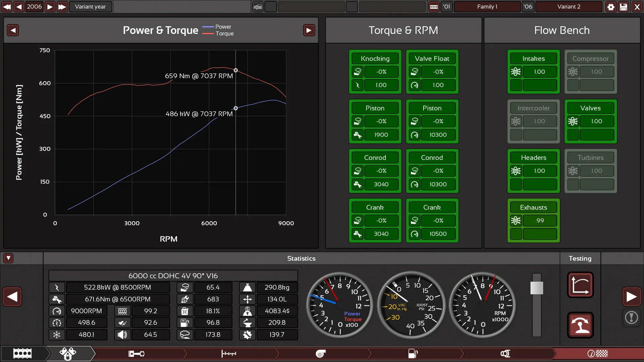
Task: Collapse the Statistics panel
Action: tap(8, 258)
